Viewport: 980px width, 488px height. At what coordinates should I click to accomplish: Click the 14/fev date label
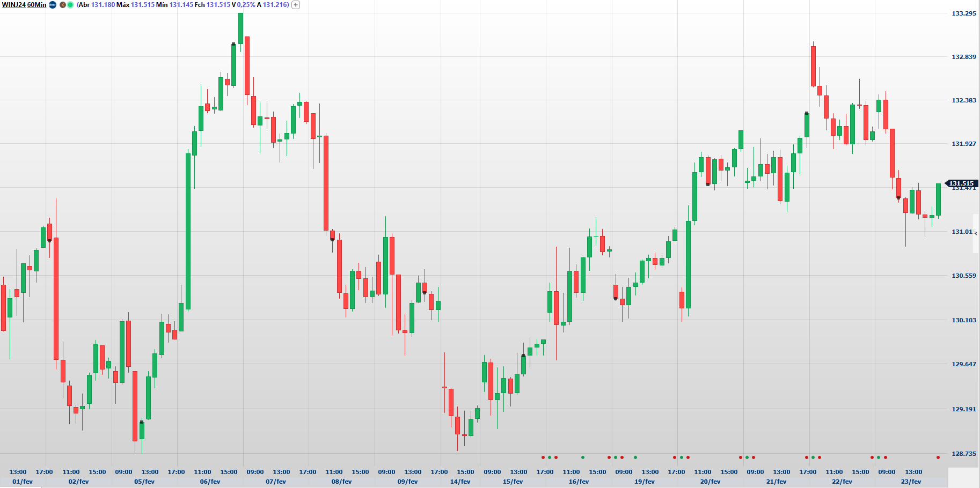click(460, 482)
